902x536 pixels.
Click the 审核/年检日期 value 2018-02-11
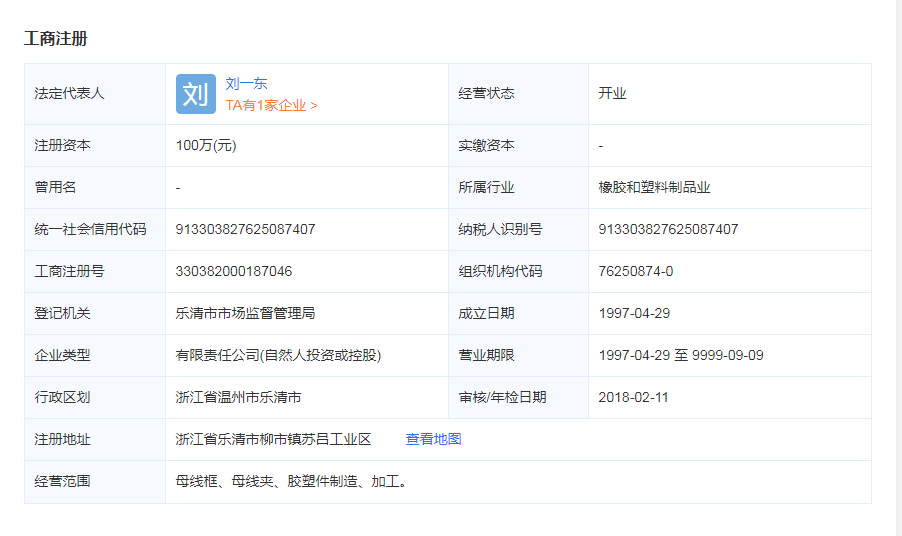coord(634,397)
